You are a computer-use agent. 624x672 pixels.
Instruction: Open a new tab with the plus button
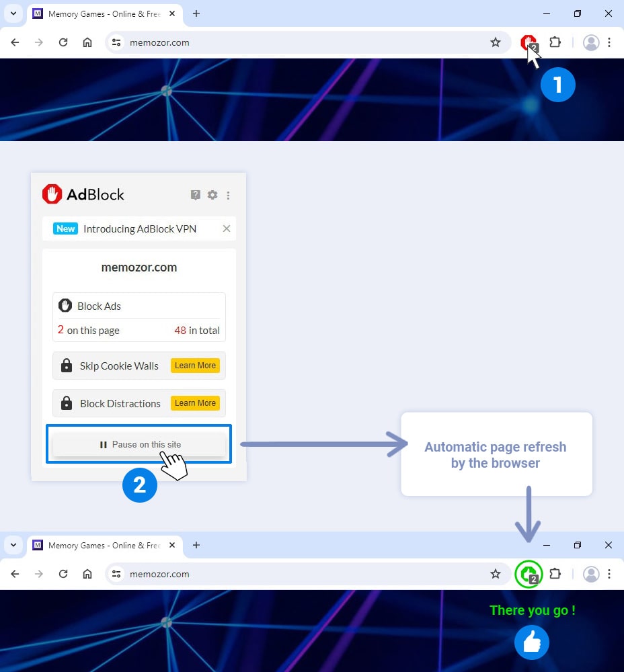pyautogui.click(x=195, y=13)
